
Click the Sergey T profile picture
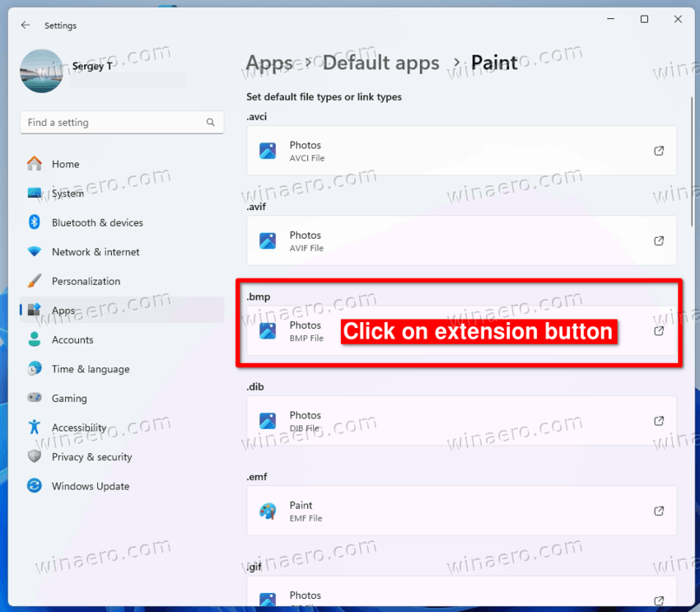pyautogui.click(x=41, y=71)
